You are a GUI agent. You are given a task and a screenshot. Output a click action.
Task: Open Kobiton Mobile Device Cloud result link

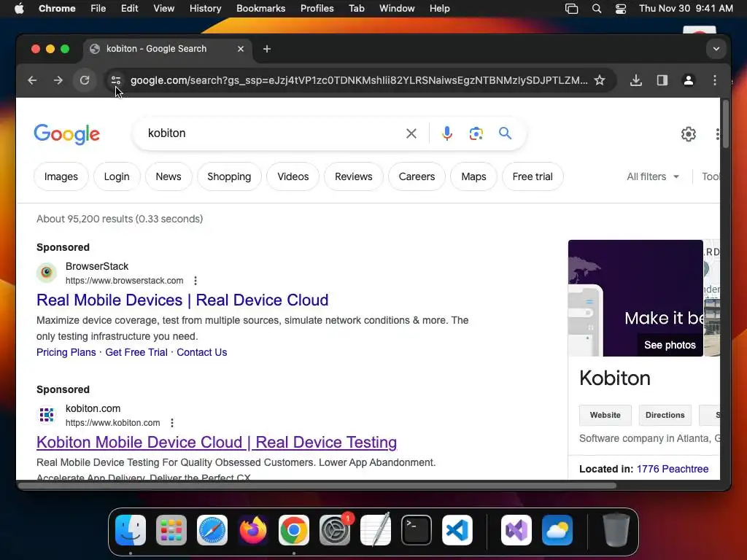click(x=217, y=443)
